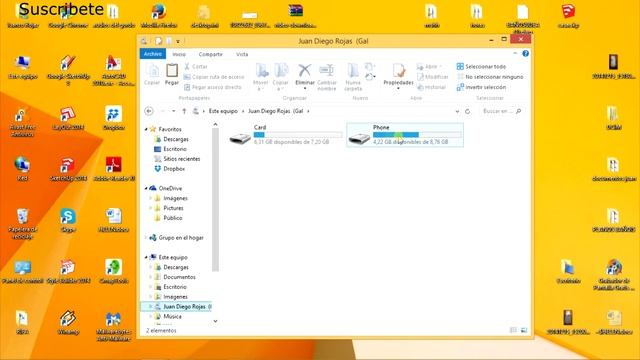The height and width of the screenshot is (360, 640).
Task: Select Malwarebytes Anti-Malware desktop shortcut
Action: click(x=113, y=327)
